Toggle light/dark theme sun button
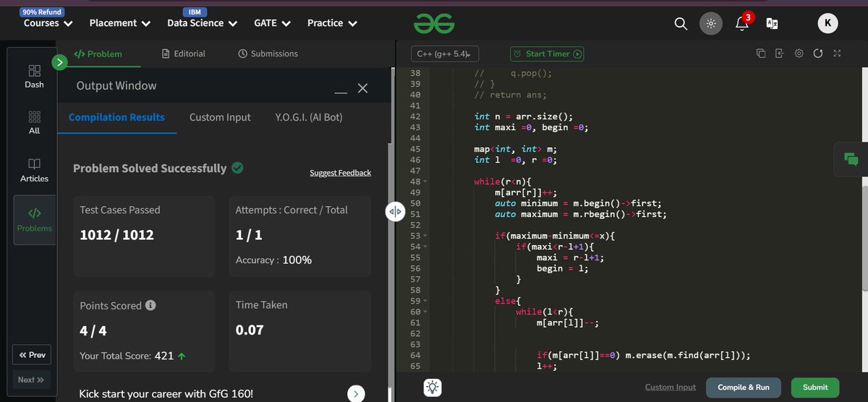This screenshot has width=868, height=402. pyautogui.click(x=711, y=24)
